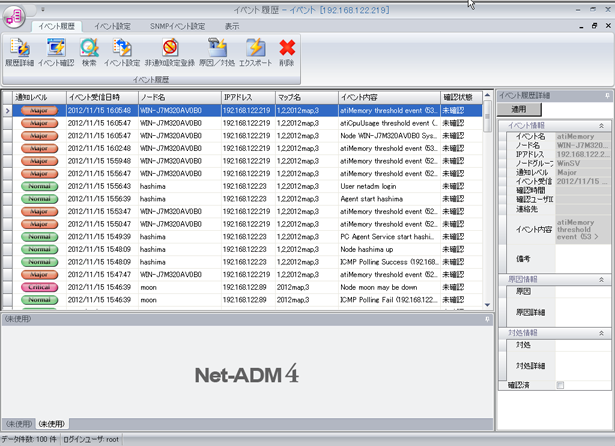Screen dimensions: 615x446
Task: Select row 'User netadm login'
Action: point(247,186)
